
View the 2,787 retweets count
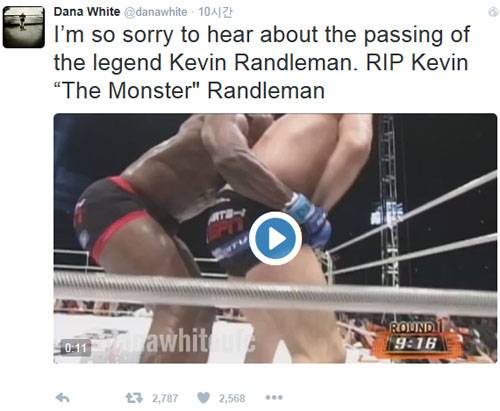165,398
